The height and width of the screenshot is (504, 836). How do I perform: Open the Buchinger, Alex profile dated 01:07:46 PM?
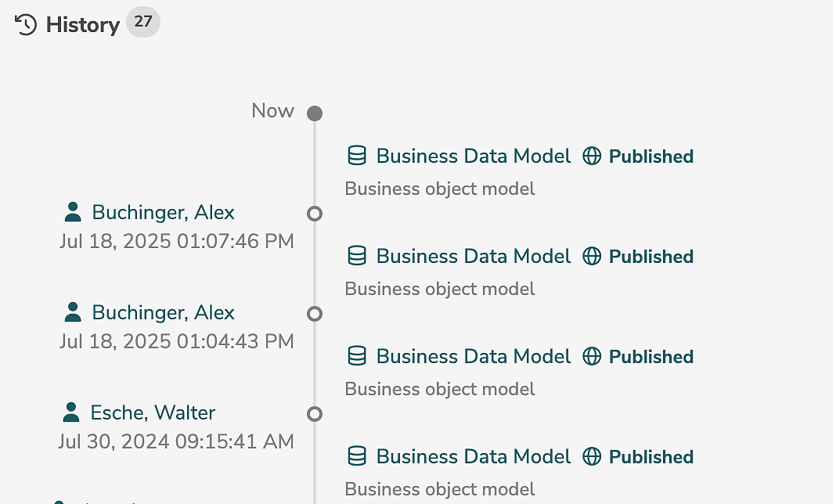click(163, 213)
